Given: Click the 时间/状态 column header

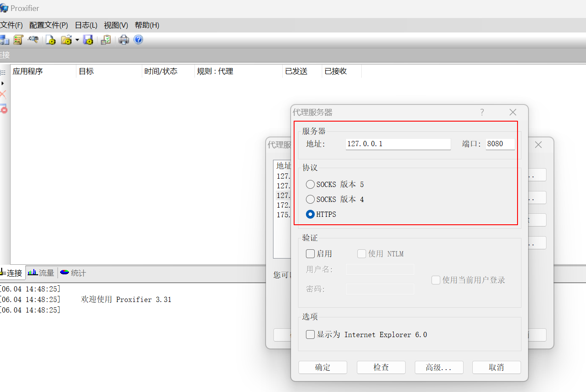Looking at the screenshot, I should point(168,71).
